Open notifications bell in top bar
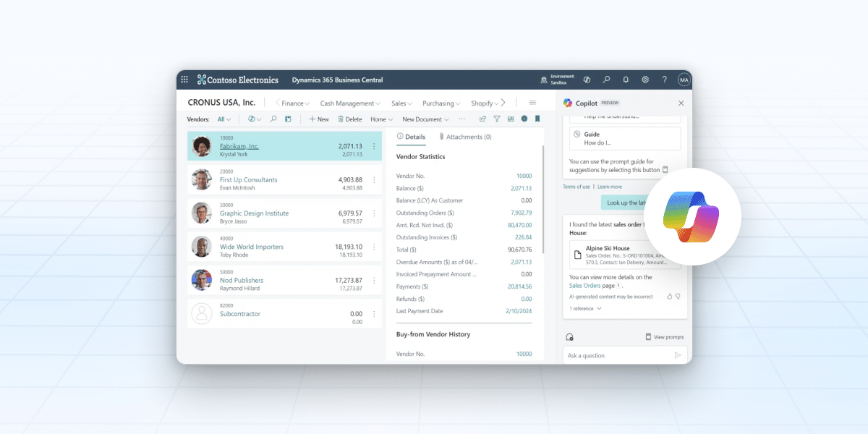Screen dimensions: 868x434 (626, 80)
